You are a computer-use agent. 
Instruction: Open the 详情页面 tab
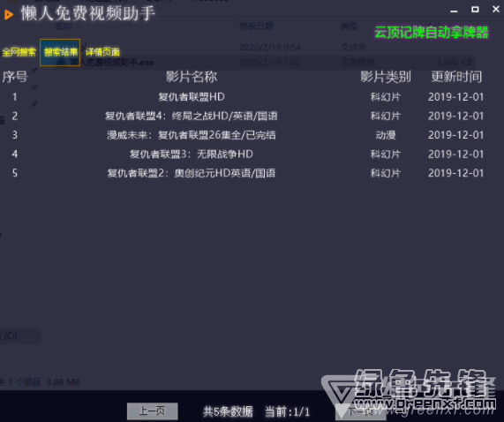[102, 52]
